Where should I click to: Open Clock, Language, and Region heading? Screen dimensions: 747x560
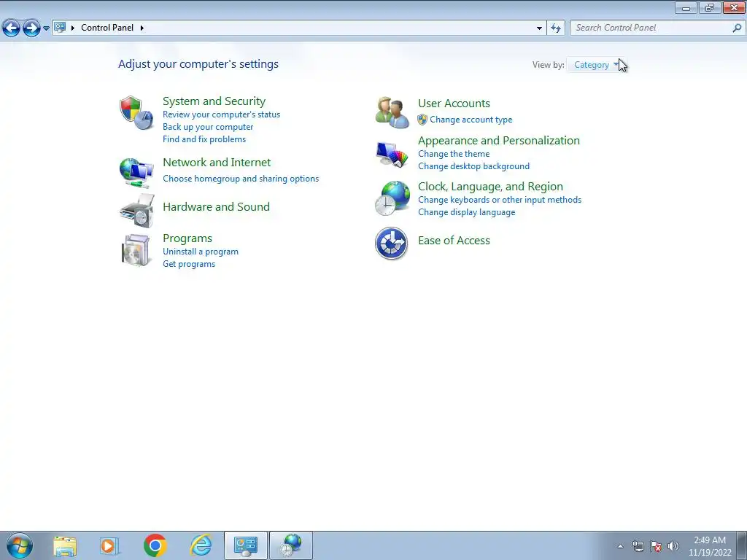coord(490,186)
